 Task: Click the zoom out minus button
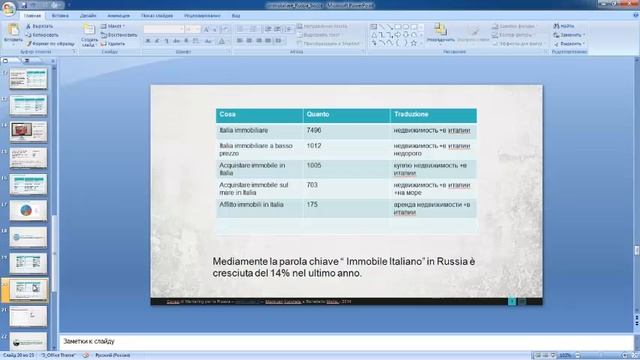click(x=577, y=356)
